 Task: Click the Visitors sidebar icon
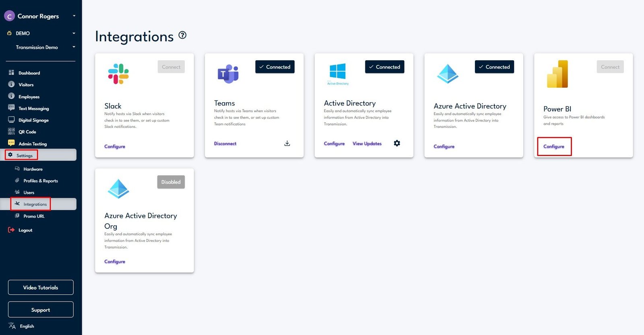11,84
